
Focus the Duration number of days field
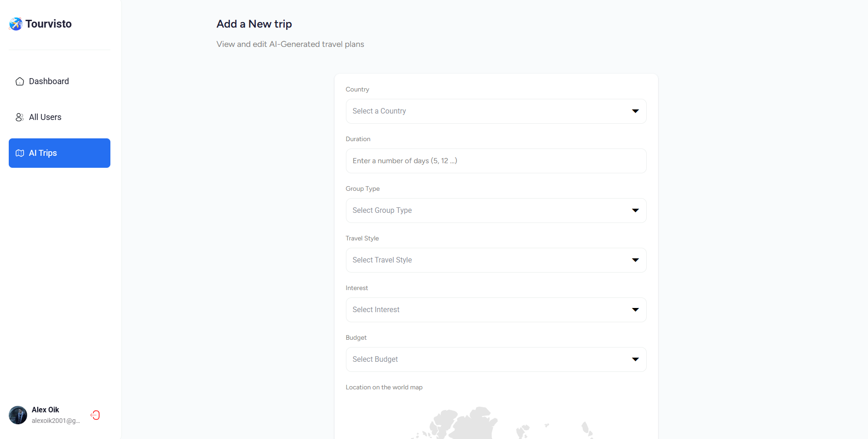pos(496,161)
